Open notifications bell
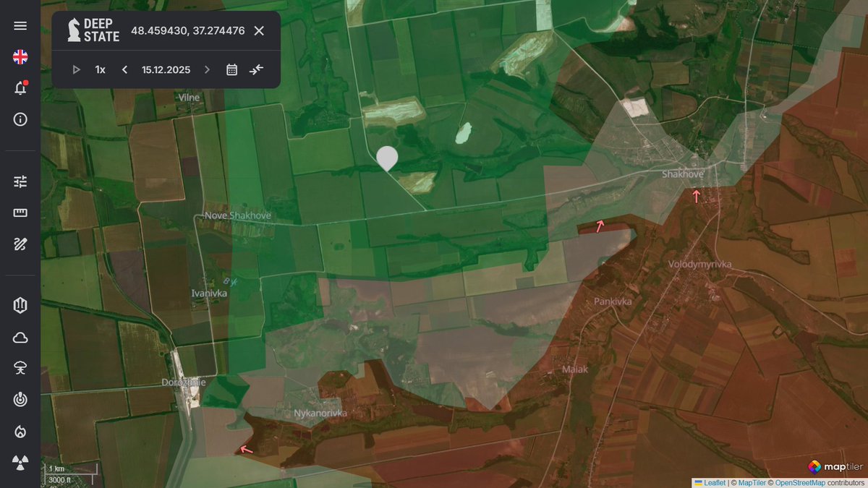This screenshot has width=868, height=488. 20,88
